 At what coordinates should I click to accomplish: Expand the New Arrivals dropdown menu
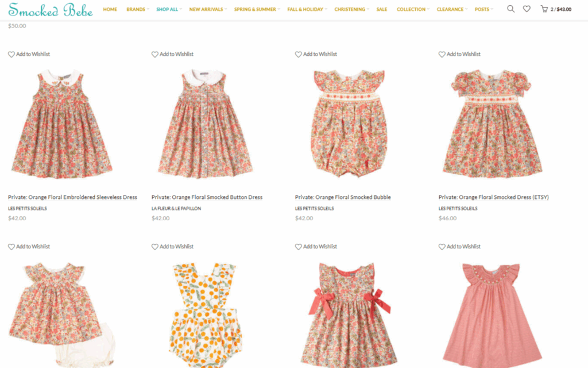click(x=208, y=9)
